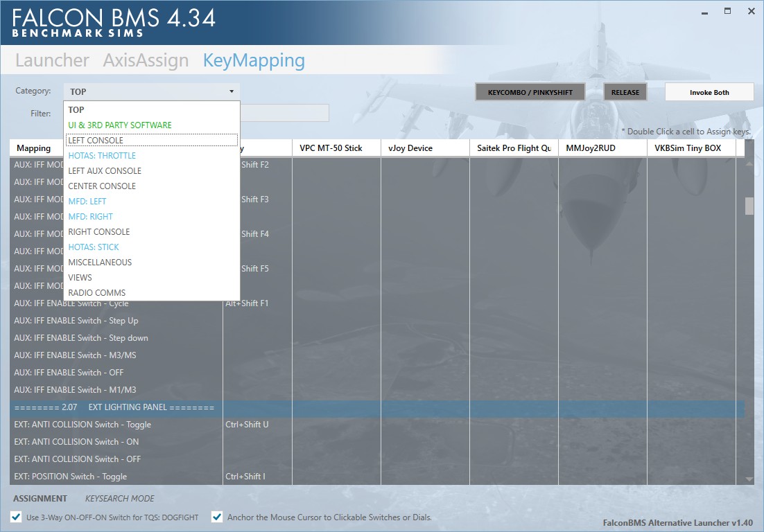Open the AxisAssign tab
The width and height of the screenshot is (764, 532).
(x=146, y=60)
